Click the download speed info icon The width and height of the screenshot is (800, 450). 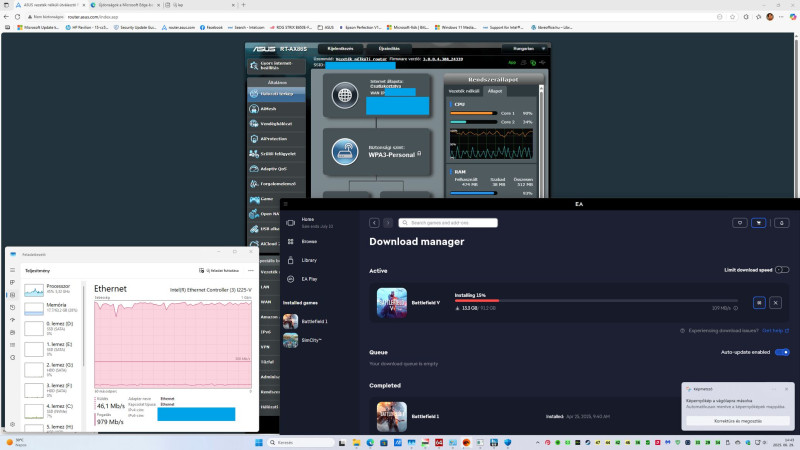[735, 308]
